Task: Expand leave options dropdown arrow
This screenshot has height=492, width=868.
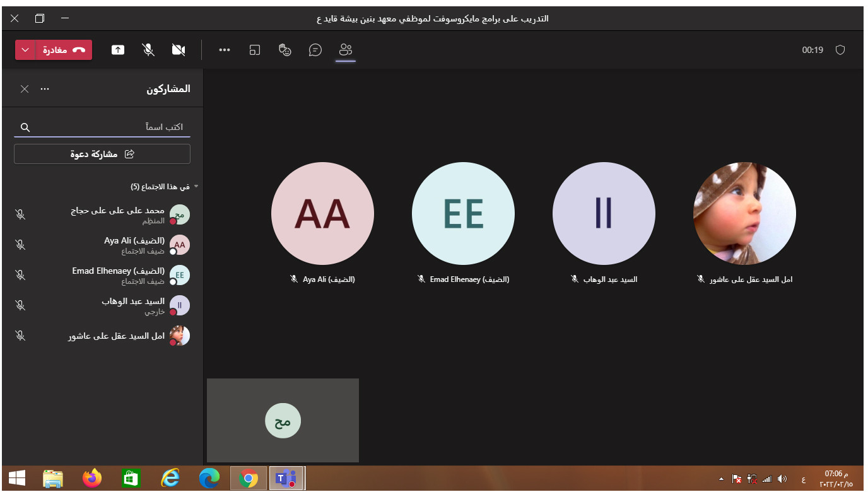Action: [26, 50]
